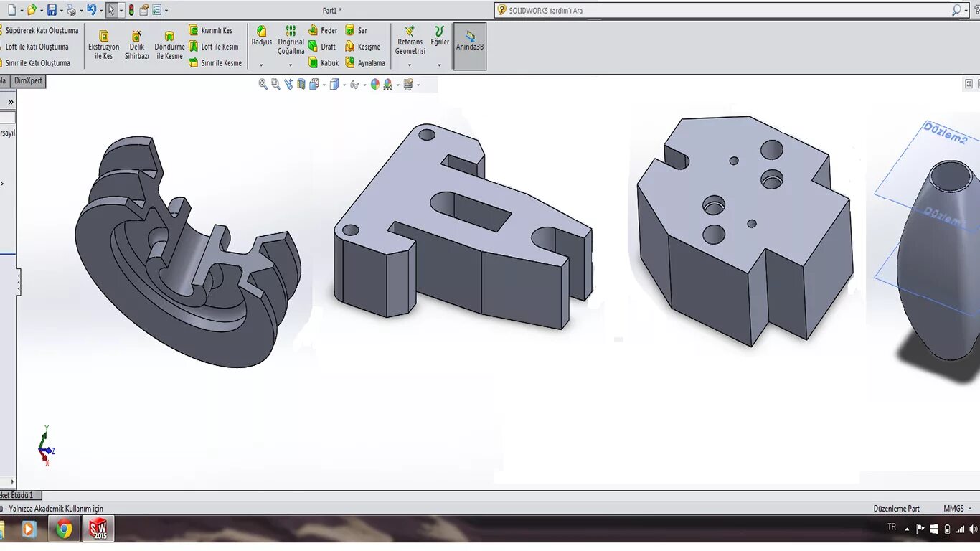
Task: Click the Sınır ile Kesme command
Action: click(x=215, y=63)
